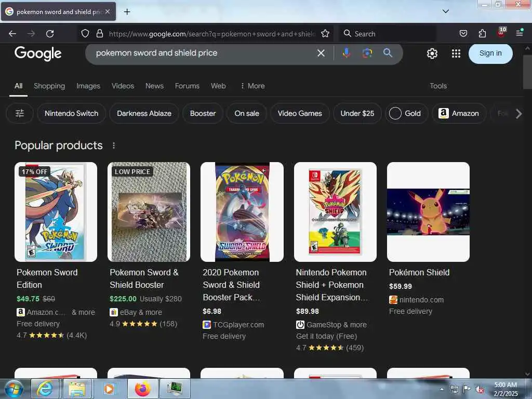The image size is (532, 399).
Task: Open Google quick settings gear
Action: 432,54
